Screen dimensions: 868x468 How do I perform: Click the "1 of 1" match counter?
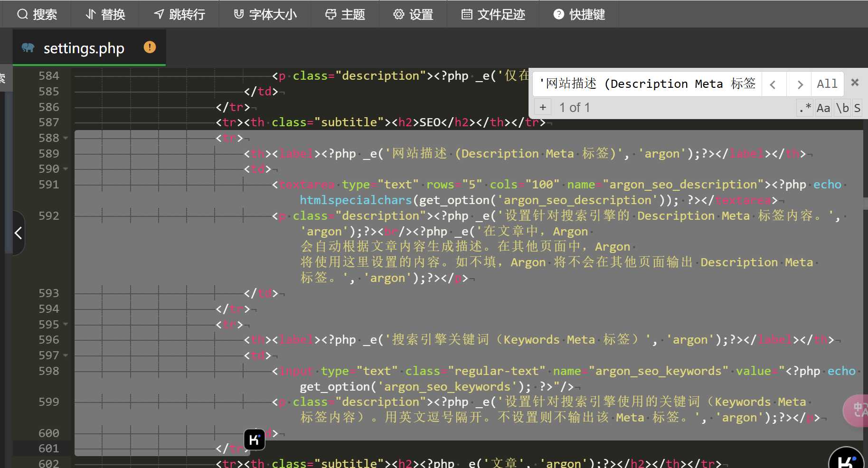pos(575,108)
